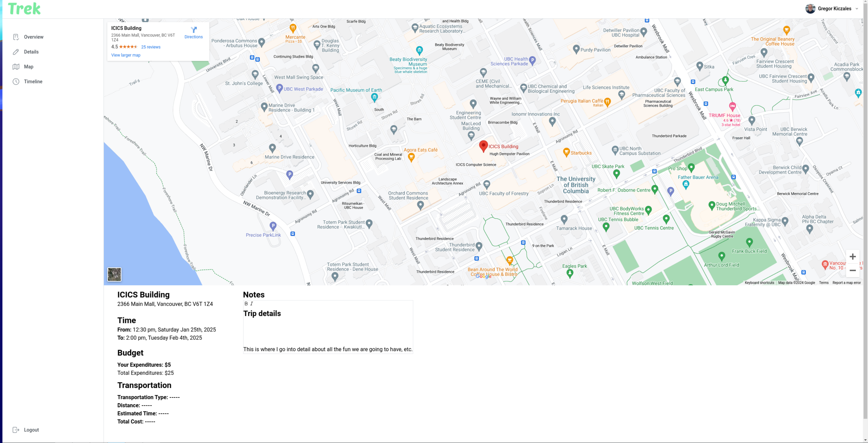Click the Beaty Biodiversity Museum marker
Screen dimensions: 868x443
(419, 51)
